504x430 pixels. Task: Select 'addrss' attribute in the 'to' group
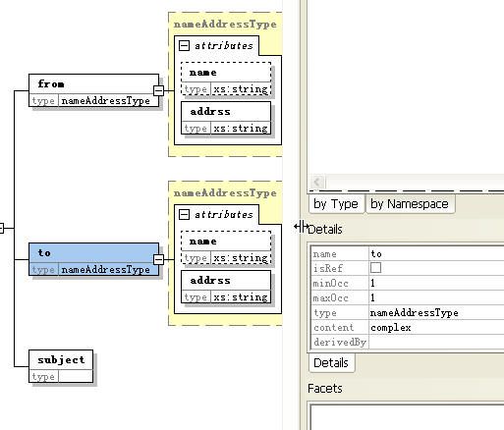coord(226,287)
